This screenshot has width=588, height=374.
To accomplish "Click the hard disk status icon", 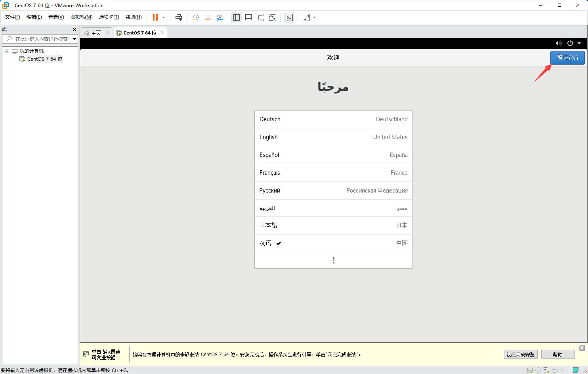I will pyautogui.click(x=529, y=370).
